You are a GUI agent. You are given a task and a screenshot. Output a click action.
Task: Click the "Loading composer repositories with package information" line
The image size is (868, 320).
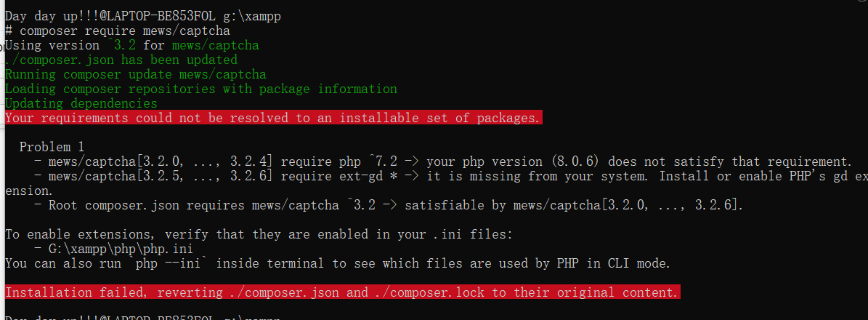[x=201, y=89]
